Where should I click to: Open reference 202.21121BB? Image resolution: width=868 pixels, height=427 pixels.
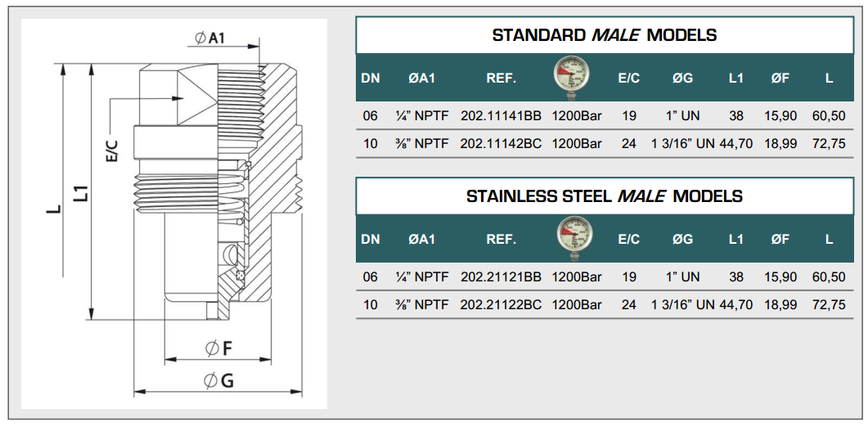(x=501, y=277)
